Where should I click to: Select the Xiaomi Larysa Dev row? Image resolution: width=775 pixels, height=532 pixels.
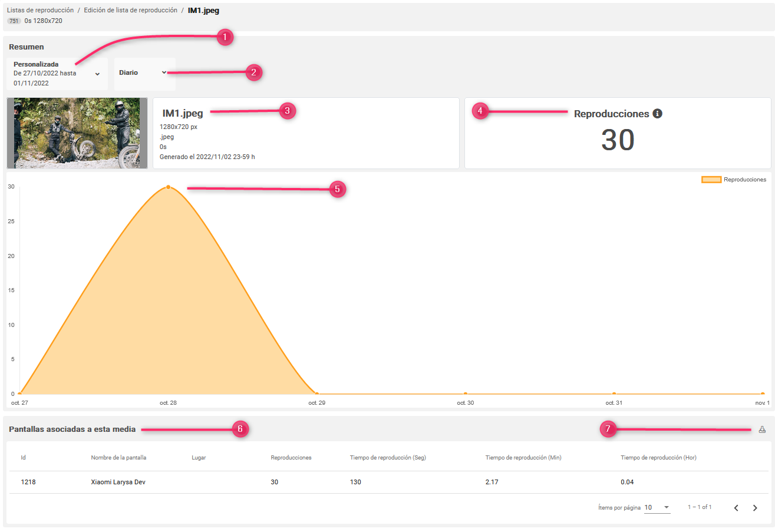[118, 482]
